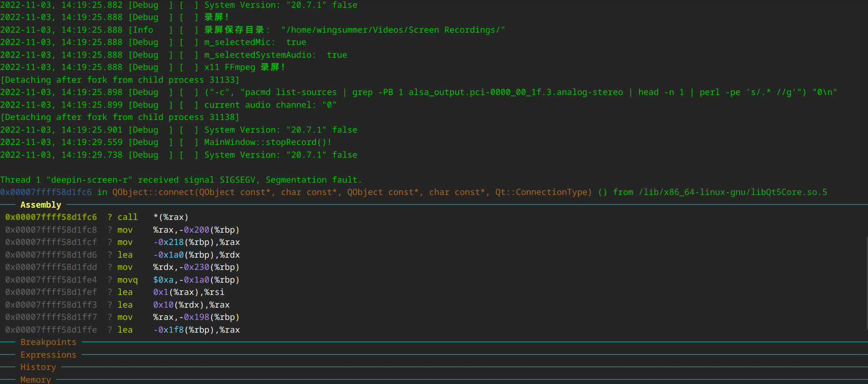Click operand %rax,-0x200(%rbp)

pos(196,230)
